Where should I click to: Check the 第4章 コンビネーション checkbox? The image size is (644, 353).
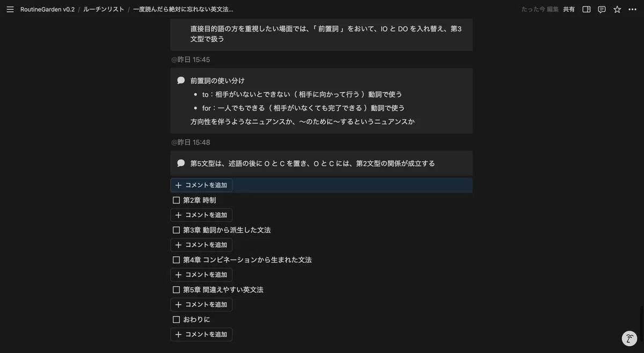[x=176, y=260]
